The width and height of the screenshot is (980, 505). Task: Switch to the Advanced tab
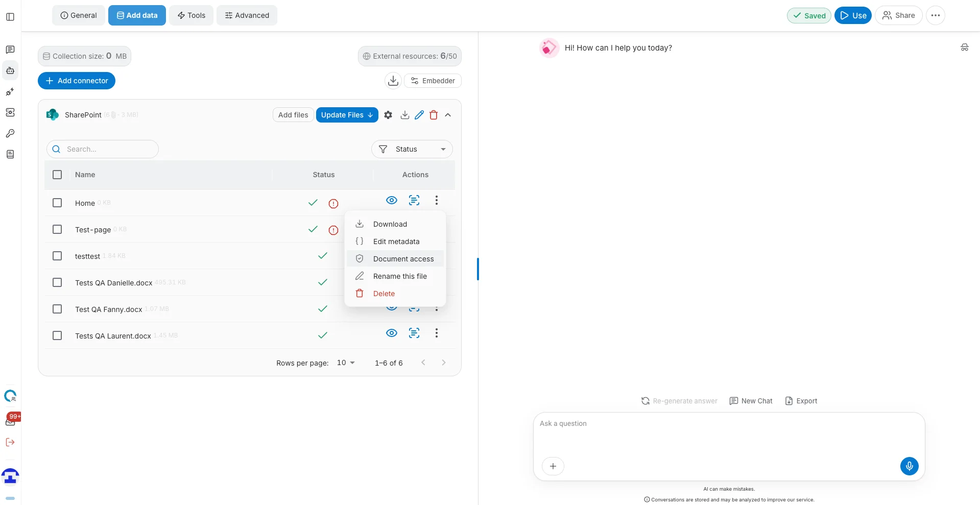pyautogui.click(x=247, y=15)
